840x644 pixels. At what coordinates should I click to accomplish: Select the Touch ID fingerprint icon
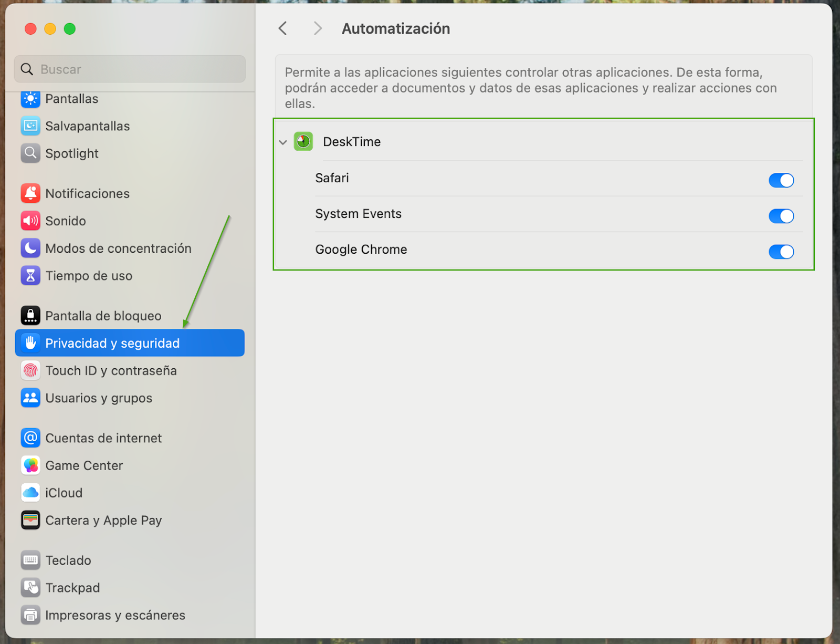tap(30, 371)
